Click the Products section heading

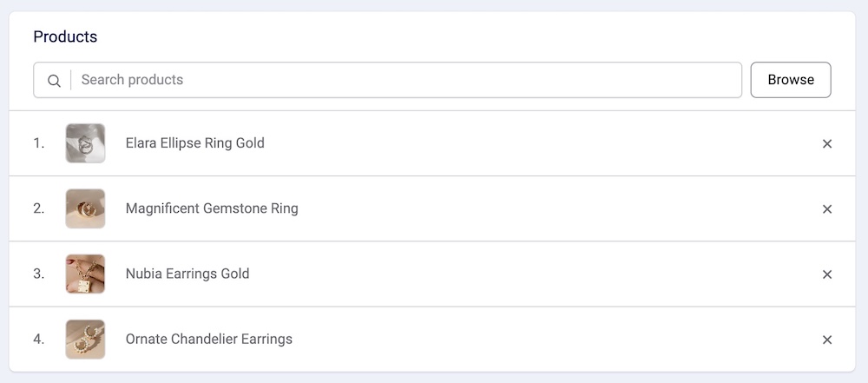point(65,37)
